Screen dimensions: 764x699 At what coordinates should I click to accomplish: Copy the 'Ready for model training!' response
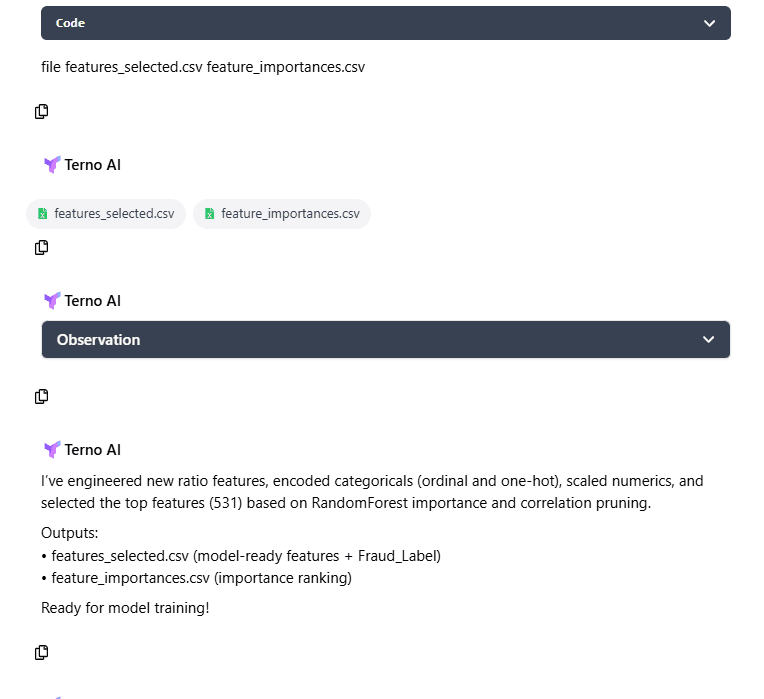point(42,652)
